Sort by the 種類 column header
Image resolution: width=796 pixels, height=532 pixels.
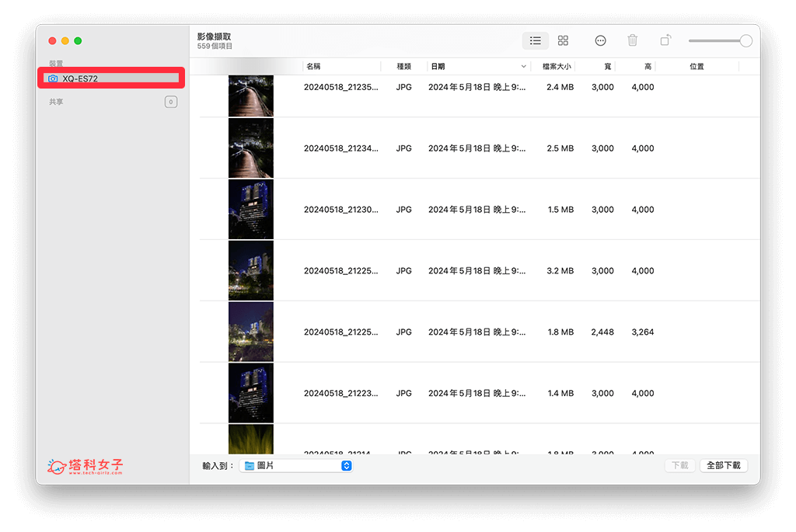coord(403,67)
